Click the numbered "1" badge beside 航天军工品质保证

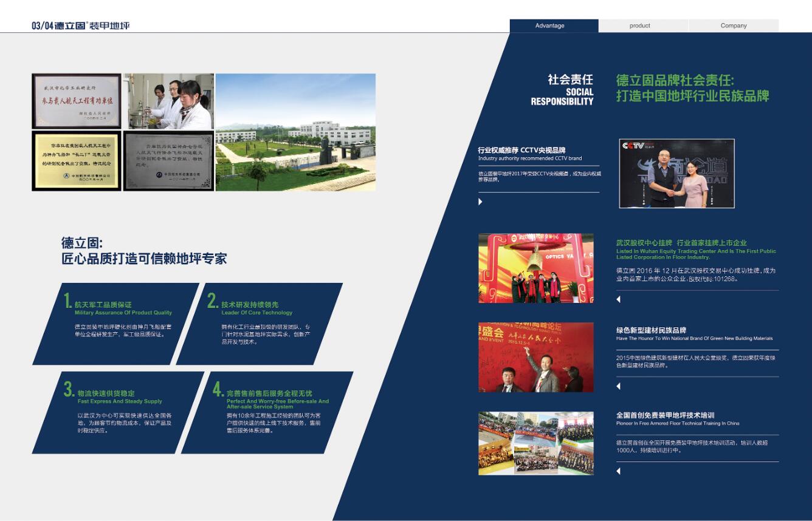[x=66, y=300]
